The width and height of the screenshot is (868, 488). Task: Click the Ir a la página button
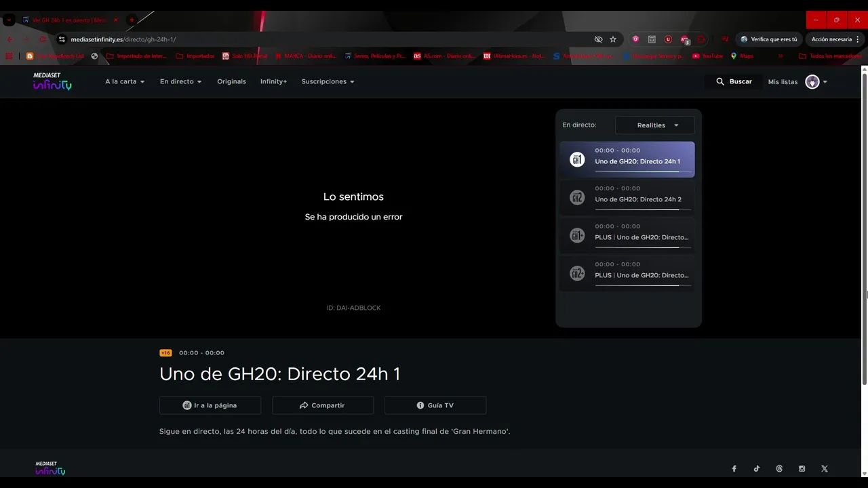[x=210, y=405]
